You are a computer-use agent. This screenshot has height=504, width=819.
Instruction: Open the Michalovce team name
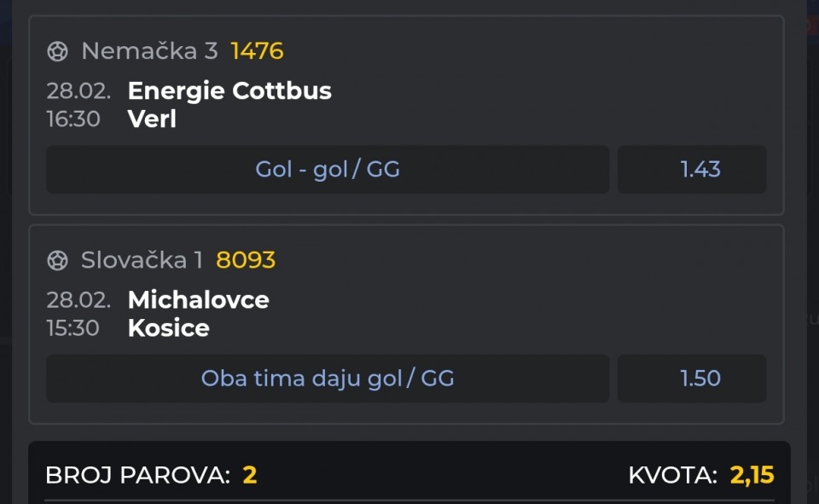pos(198,299)
